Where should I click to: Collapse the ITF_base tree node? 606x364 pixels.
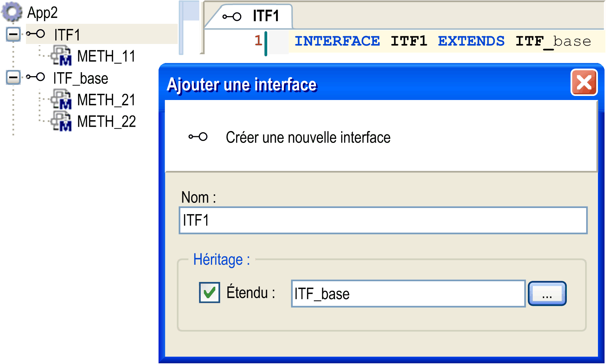pos(13,78)
